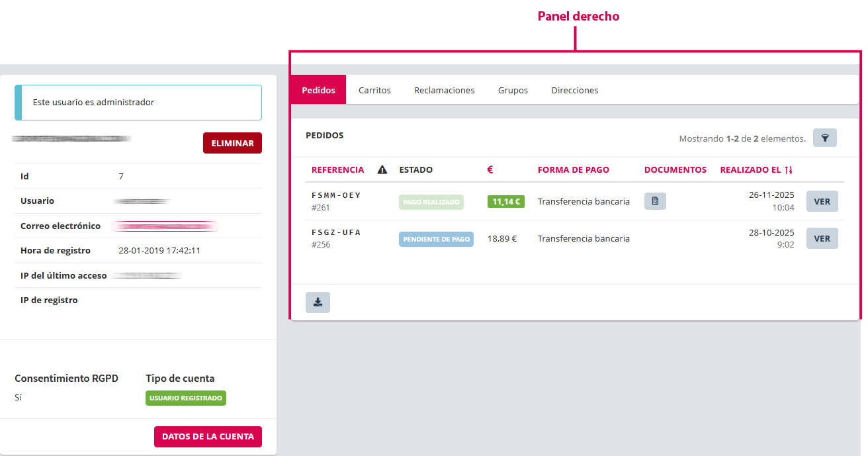Viewport: 868px width, 456px height.
Task: Sort by the Realizado el arrows icon
Action: [788, 170]
